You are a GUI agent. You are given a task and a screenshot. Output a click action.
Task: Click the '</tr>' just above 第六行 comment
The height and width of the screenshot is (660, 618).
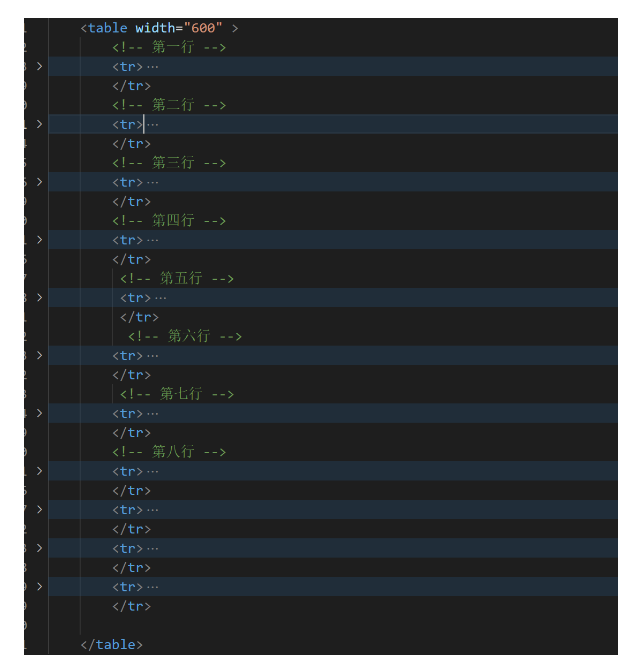[139, 317]
